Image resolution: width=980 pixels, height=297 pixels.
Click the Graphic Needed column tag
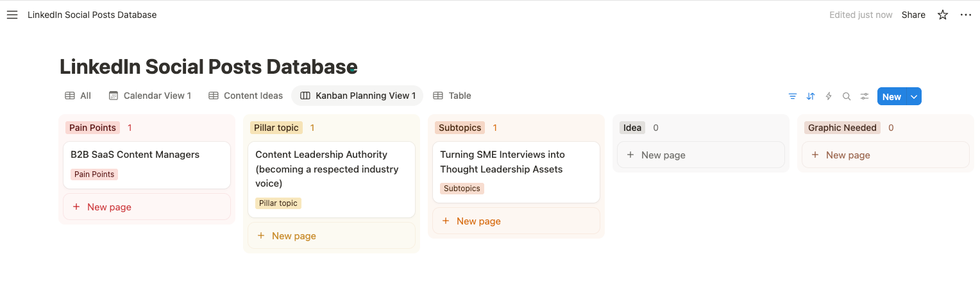click(842, 128)
